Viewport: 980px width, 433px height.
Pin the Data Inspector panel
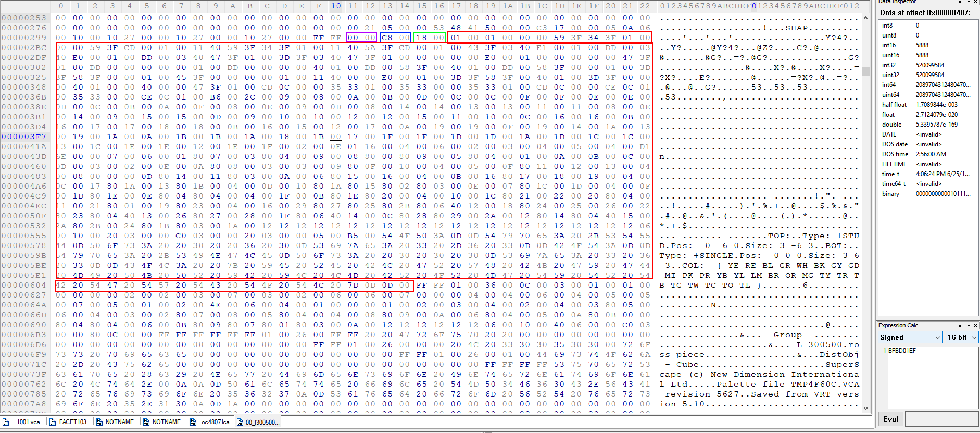(960, 2)
